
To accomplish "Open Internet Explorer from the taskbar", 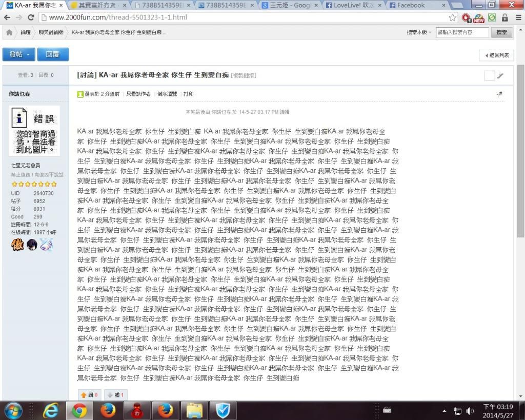I will pos(51,410).
